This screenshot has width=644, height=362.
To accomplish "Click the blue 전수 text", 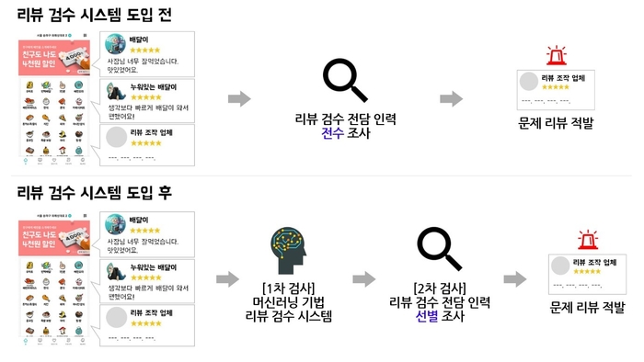I will click(332, 133).
